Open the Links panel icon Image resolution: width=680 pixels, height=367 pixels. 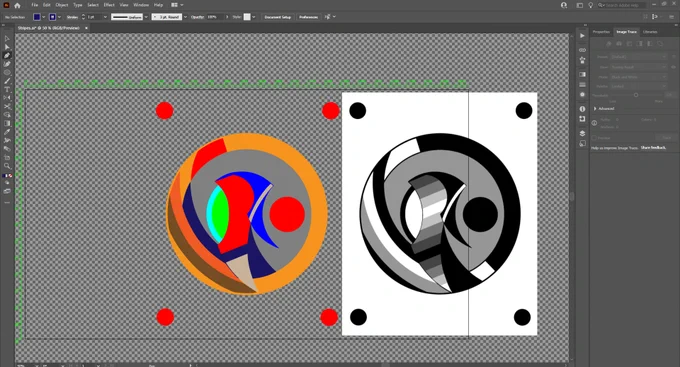click(x=582, y=50)
